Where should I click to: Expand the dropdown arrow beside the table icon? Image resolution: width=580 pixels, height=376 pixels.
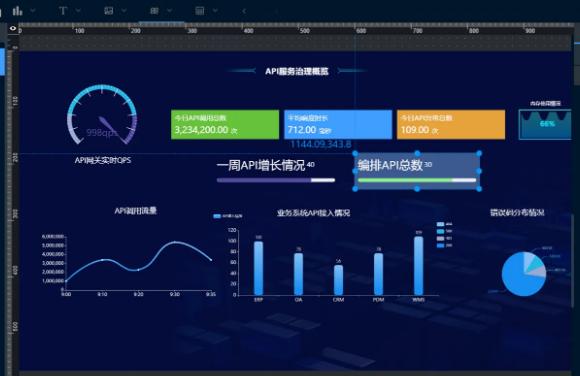pos(170,11)
